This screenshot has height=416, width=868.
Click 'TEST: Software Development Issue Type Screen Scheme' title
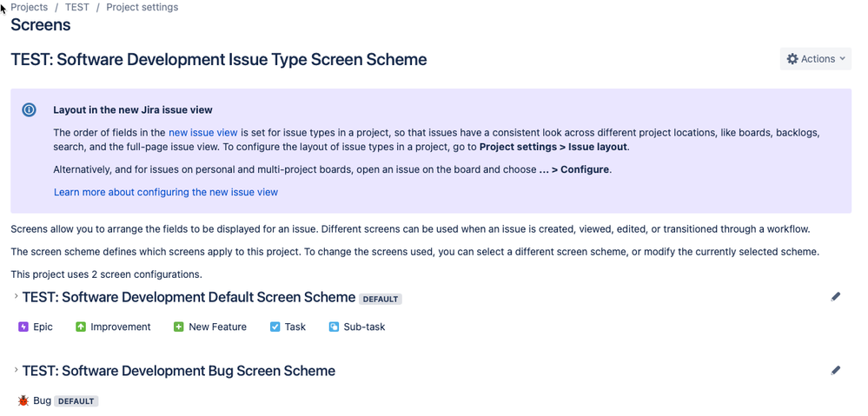(x=219, y=59)
